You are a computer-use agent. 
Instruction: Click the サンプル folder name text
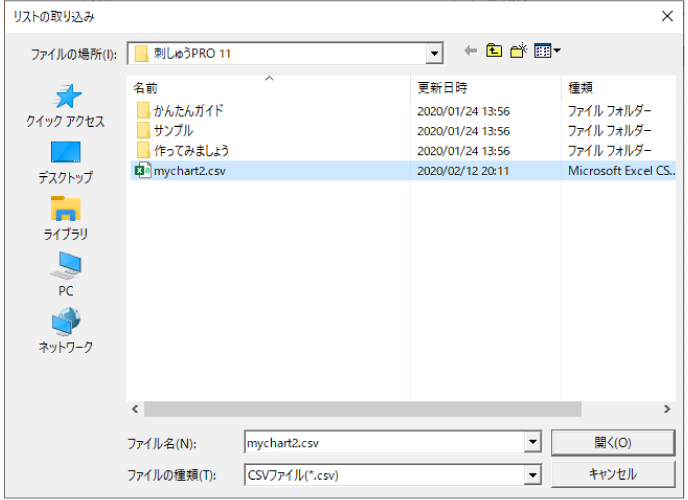click(x=173, y=131)
